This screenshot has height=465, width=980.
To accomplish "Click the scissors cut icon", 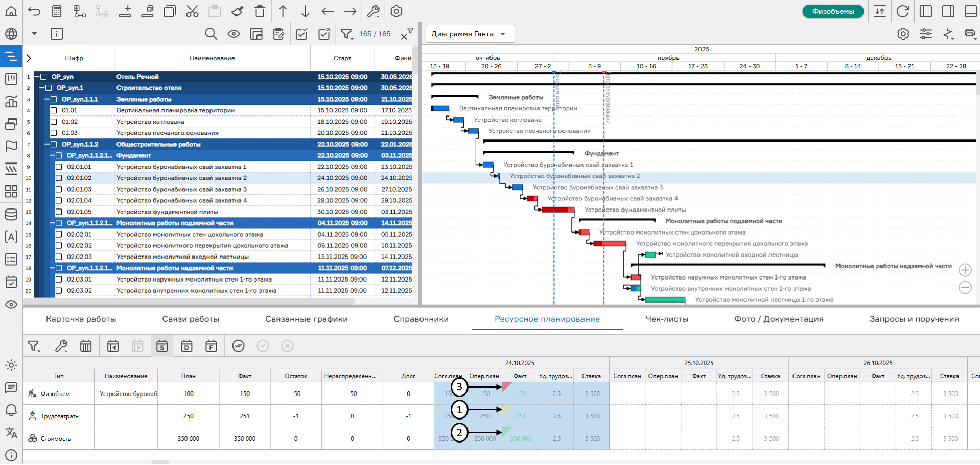I will pos(192,11).
